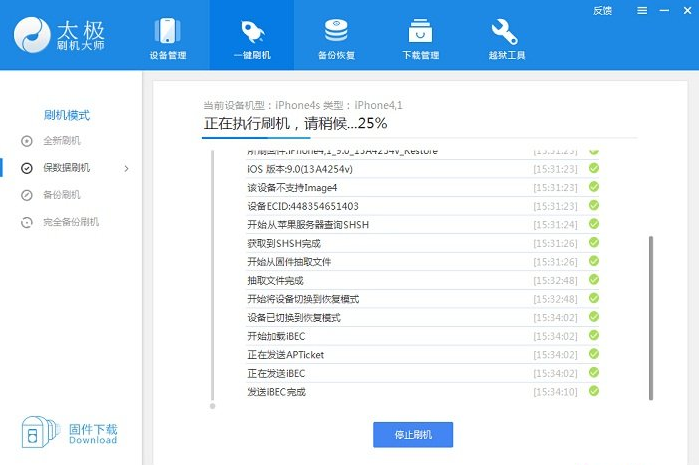This screenshot has width=700, height=465.
Task: Select log row 抽取文件完成
Action: (x=422, y=280)
